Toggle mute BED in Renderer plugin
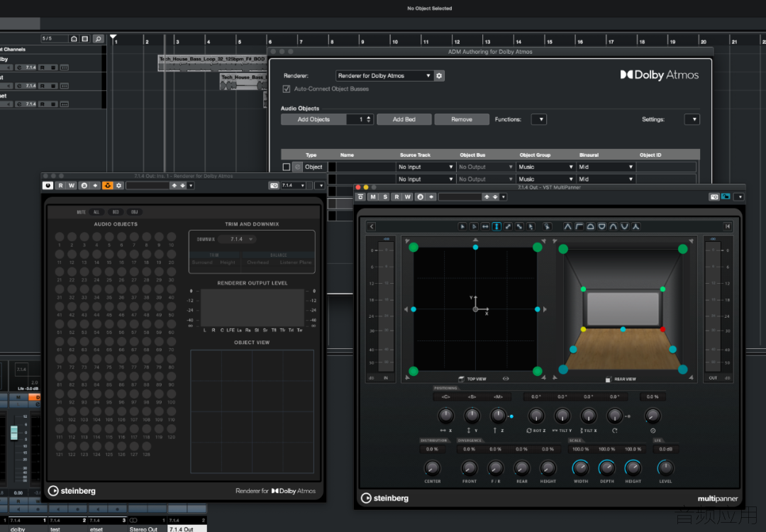 [x=116, y=212]
